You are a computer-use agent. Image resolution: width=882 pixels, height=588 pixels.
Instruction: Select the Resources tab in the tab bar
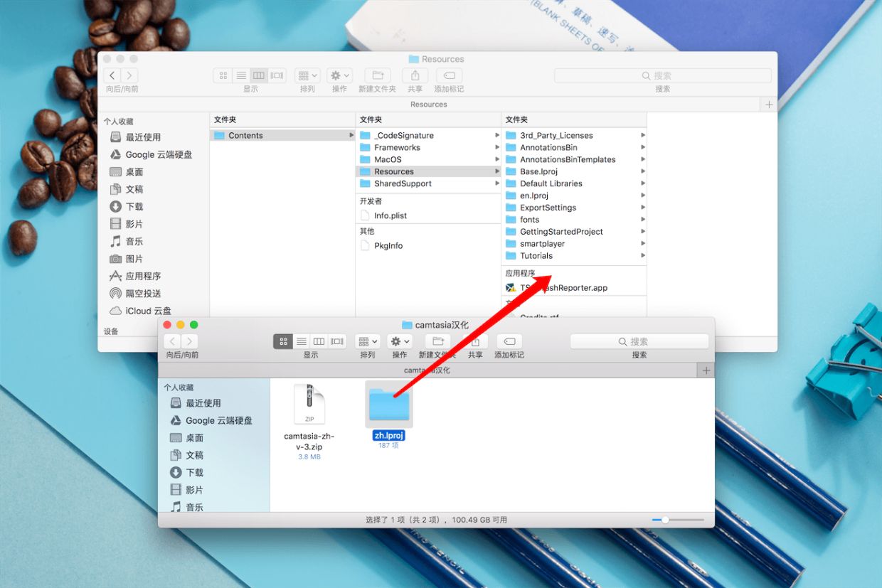[x=429, y=105]
